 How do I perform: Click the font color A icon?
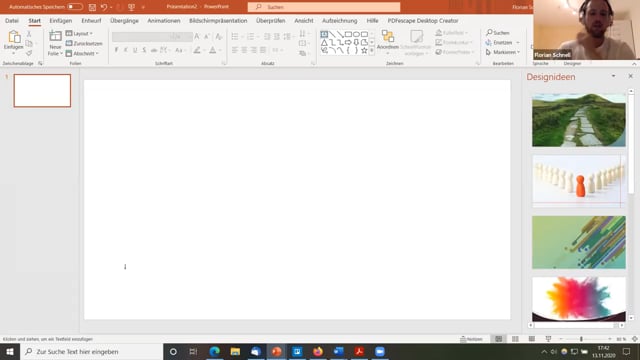[213, 50]
